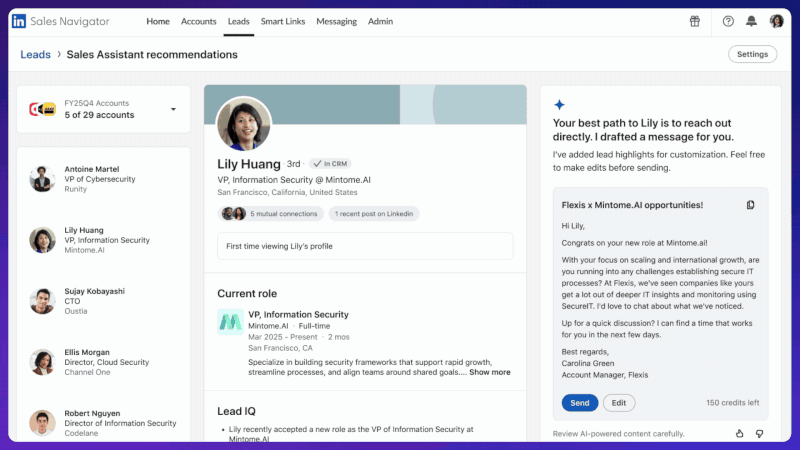Go to the Home tab
800x450 pixels.
point(158,21)
